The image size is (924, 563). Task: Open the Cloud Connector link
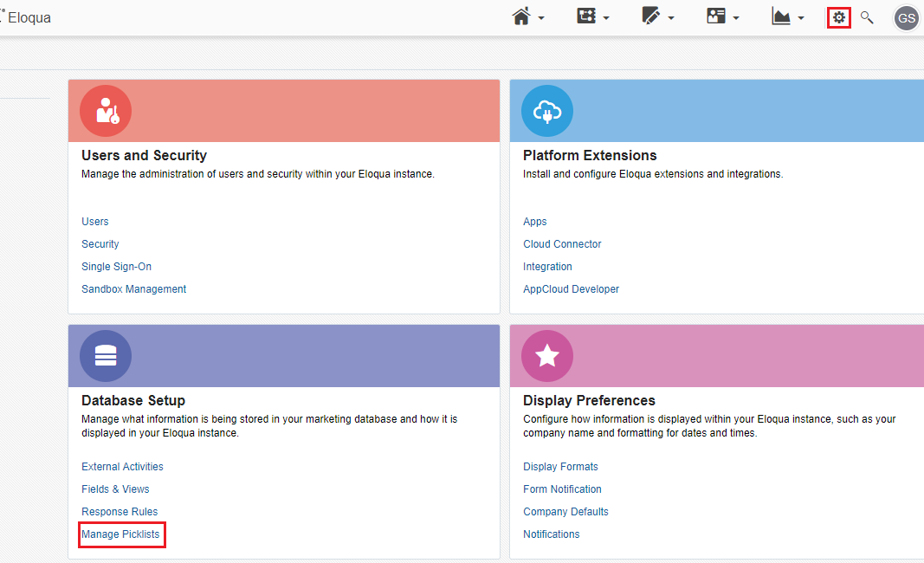(562, 244)
